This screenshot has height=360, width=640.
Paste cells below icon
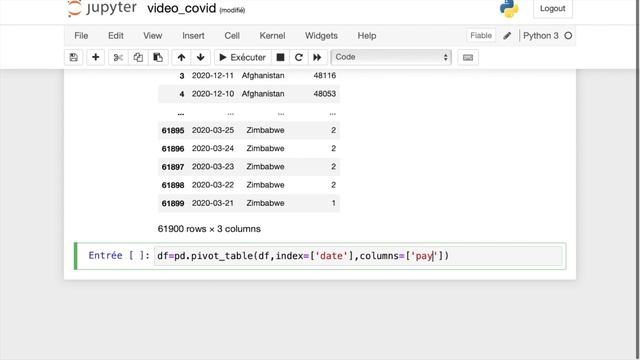click(158, 57)
